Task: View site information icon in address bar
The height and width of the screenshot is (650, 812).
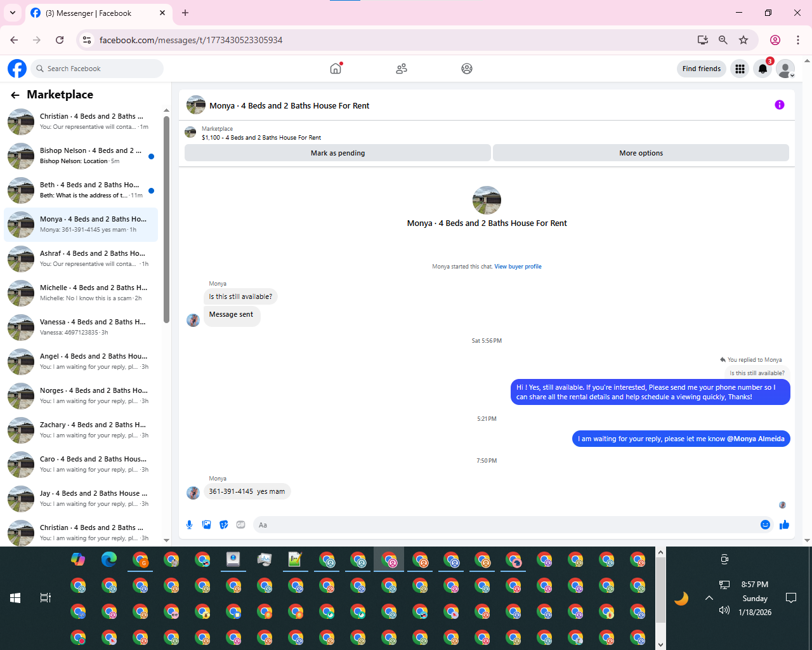Action: tap(88, 40)
